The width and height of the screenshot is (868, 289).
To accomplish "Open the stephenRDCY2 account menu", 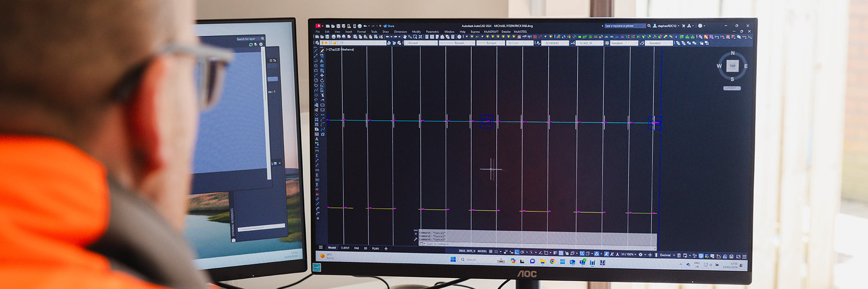I will tap(667, 26).
